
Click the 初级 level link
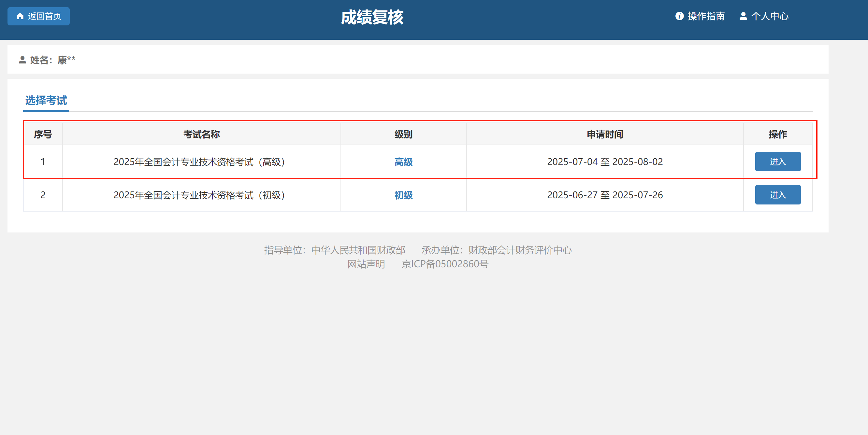pyautogui.click(x=403, y=195)
